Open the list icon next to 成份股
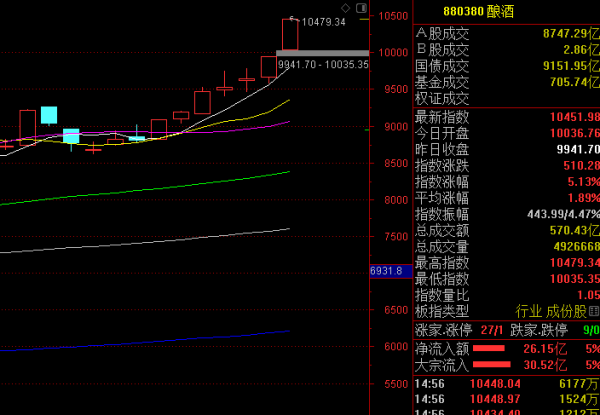 [594, 311]
